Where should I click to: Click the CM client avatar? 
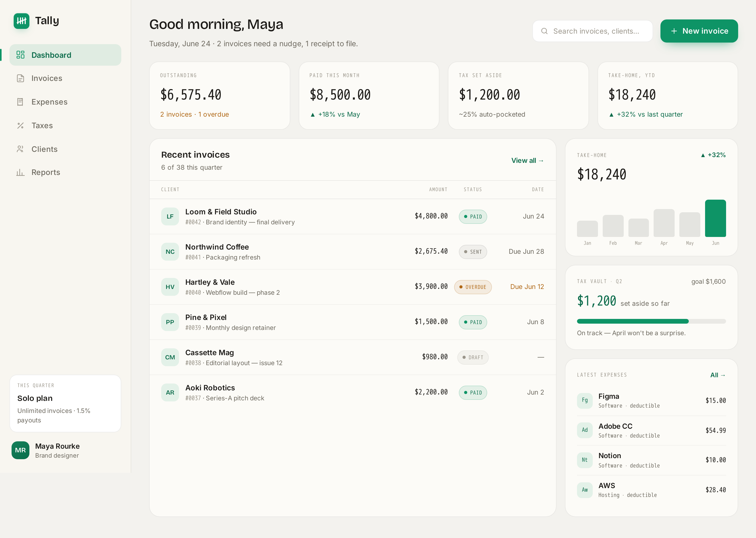click(170, 358)
